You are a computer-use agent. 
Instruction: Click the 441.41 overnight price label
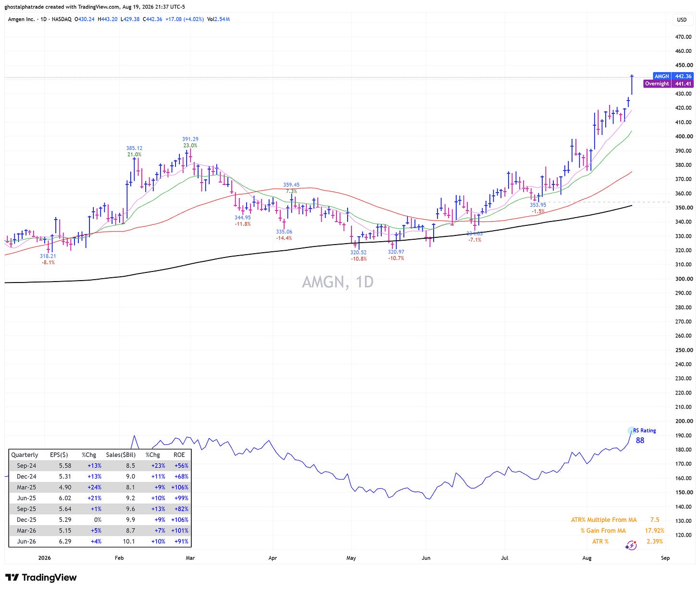683,84
